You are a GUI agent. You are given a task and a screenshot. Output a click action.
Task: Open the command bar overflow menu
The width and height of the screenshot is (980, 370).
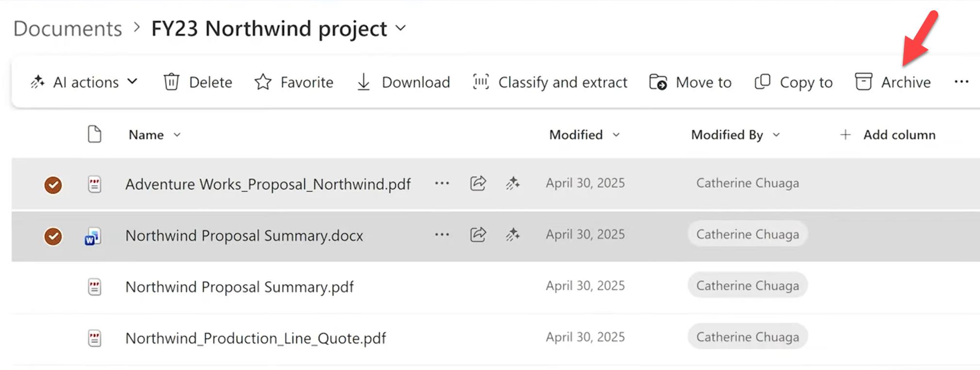[961, 82]
